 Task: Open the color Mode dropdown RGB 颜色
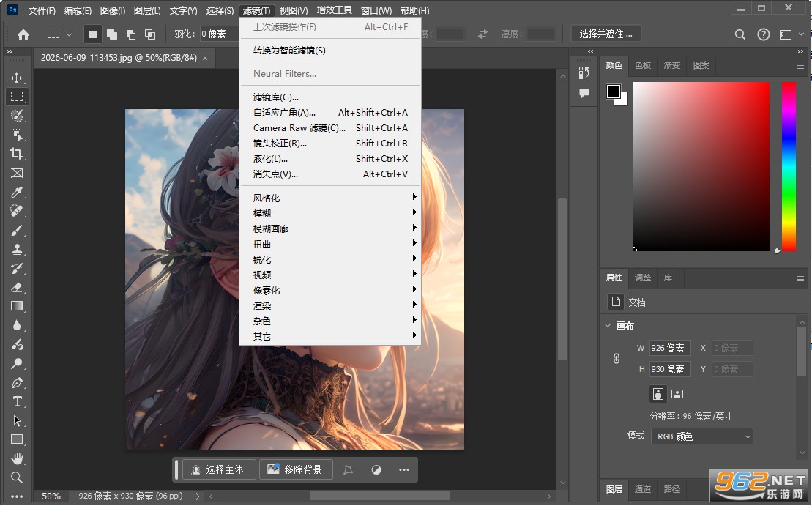pyautogui.click(x=701, y=436)
